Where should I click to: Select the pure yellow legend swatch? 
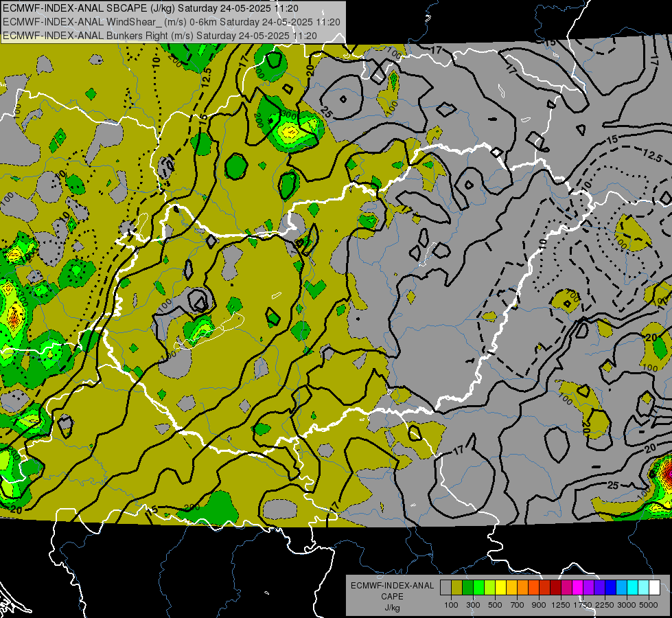pyautogui.click(x=500, y=587)
